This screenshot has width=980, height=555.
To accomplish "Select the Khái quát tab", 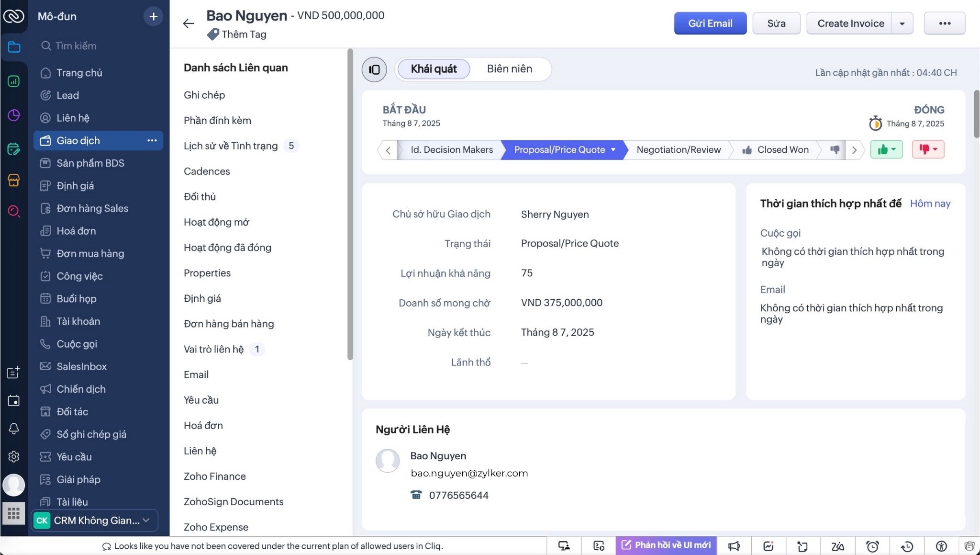I will pos(434,69).
